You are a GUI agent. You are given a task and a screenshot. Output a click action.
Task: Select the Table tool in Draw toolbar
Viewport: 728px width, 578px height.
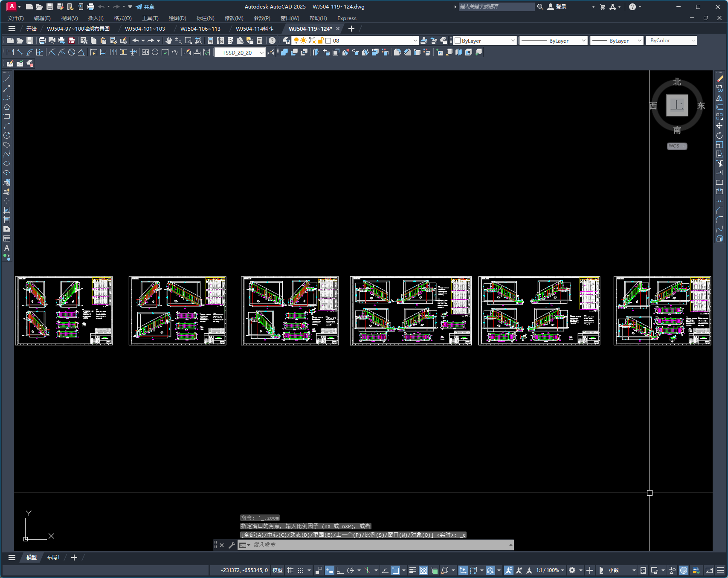coord(7,238)
